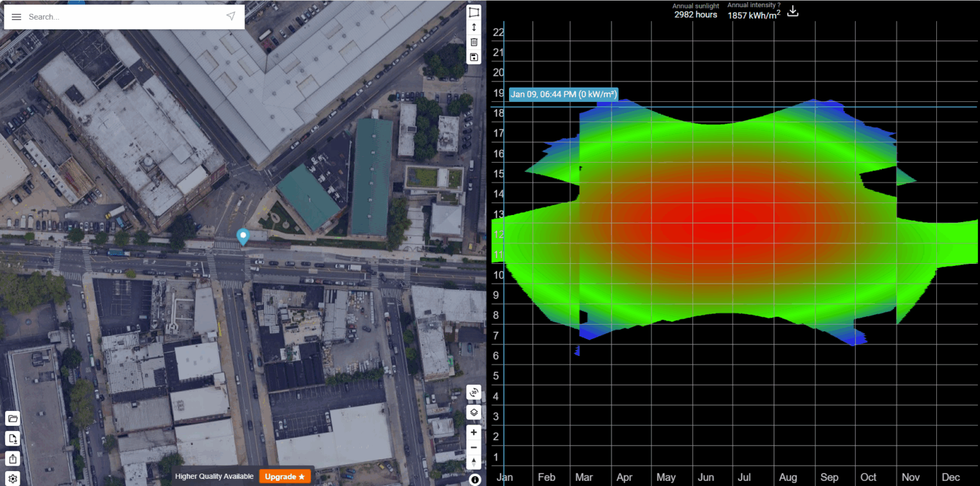Click the blue location pin on map
This screenshot has width=980, height=486.
243,236
